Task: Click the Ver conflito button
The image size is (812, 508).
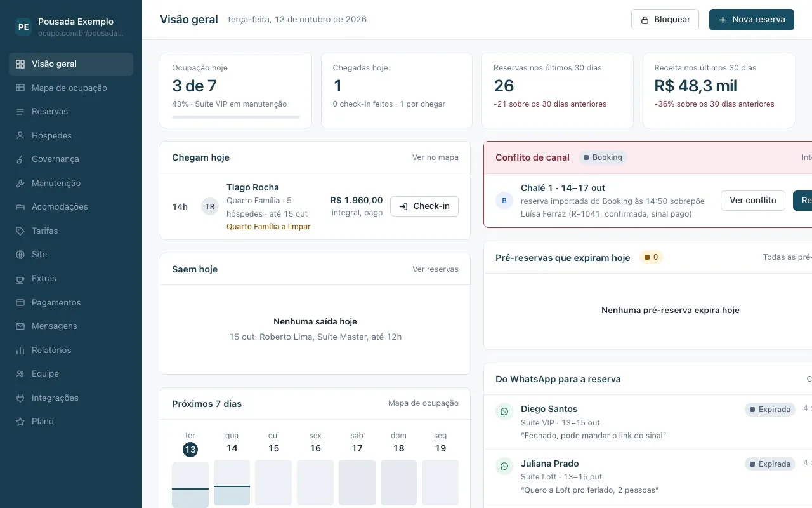Action: [753, 201]
